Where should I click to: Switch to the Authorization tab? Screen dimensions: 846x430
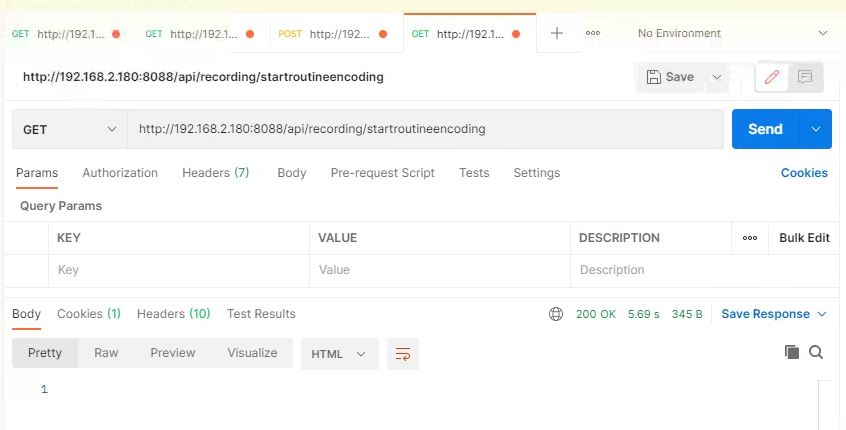[x=120, y=173]
